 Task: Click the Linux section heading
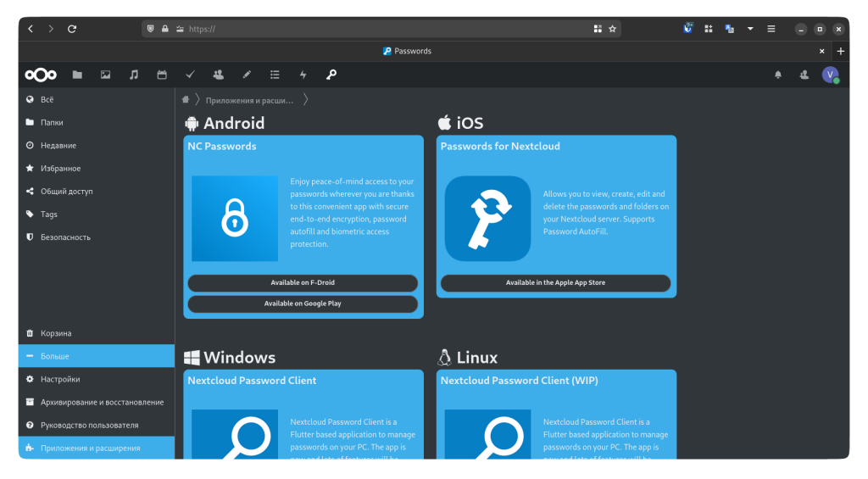point(468,357)
